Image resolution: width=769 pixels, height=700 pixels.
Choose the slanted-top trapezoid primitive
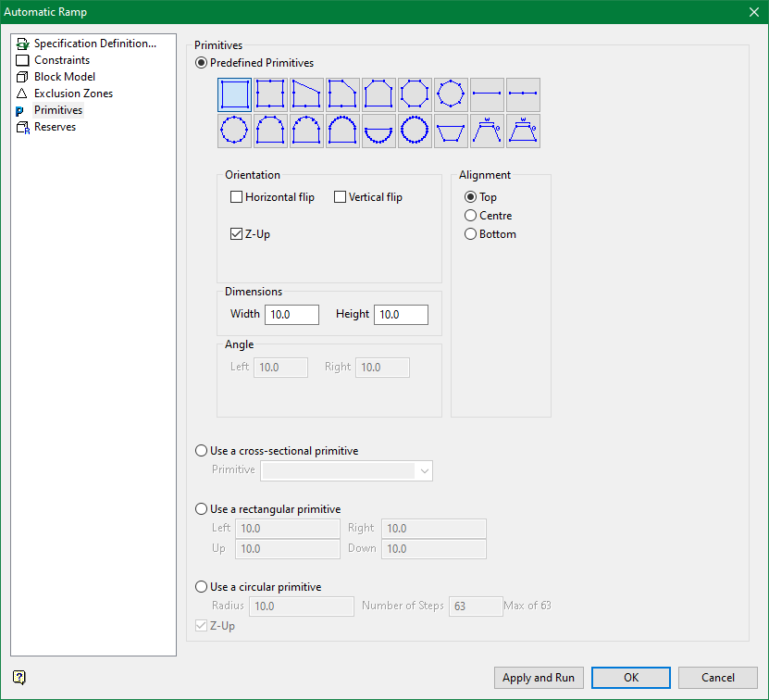pyautogui.click(x=307, y=95)
